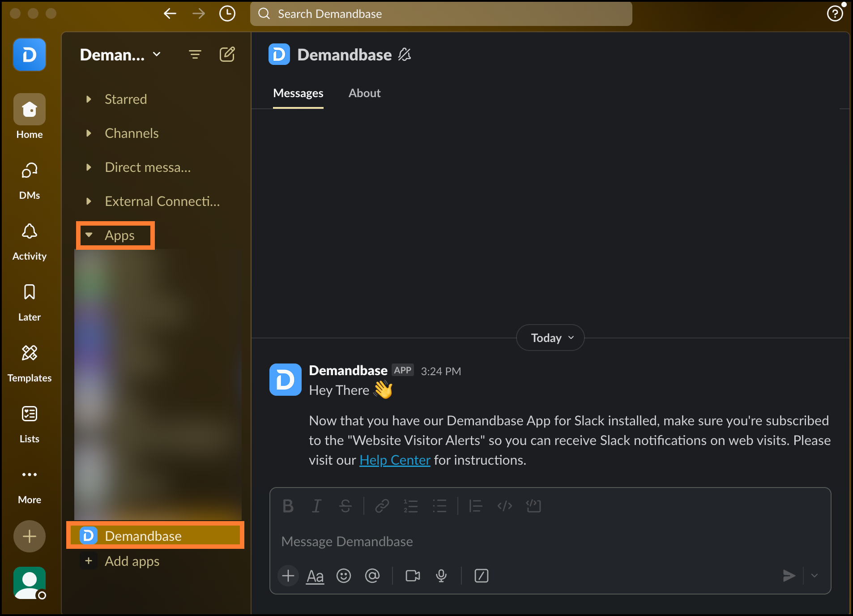Open Later bookmarks in the left rail
The image size is (853, 616).
click(30, 303)
